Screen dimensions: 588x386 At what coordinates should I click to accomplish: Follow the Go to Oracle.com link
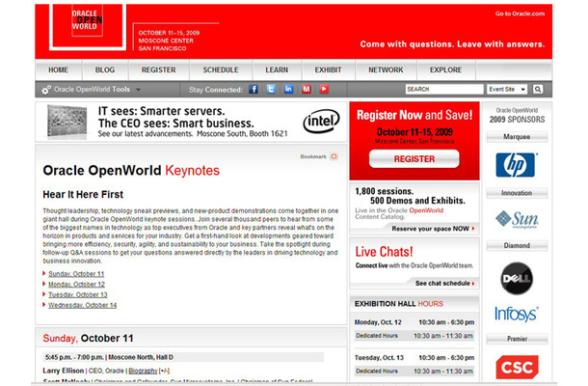pyautogui.click(x=520, y=14)
